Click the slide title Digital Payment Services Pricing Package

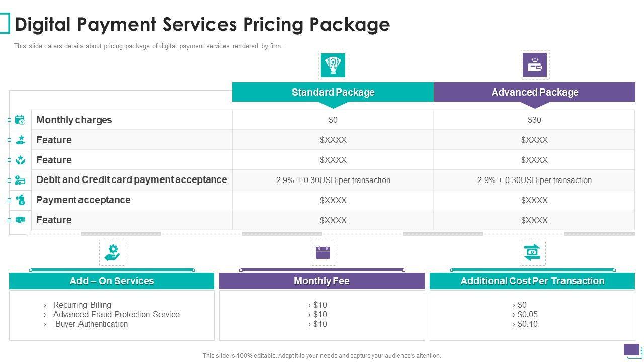pos(202,24)
